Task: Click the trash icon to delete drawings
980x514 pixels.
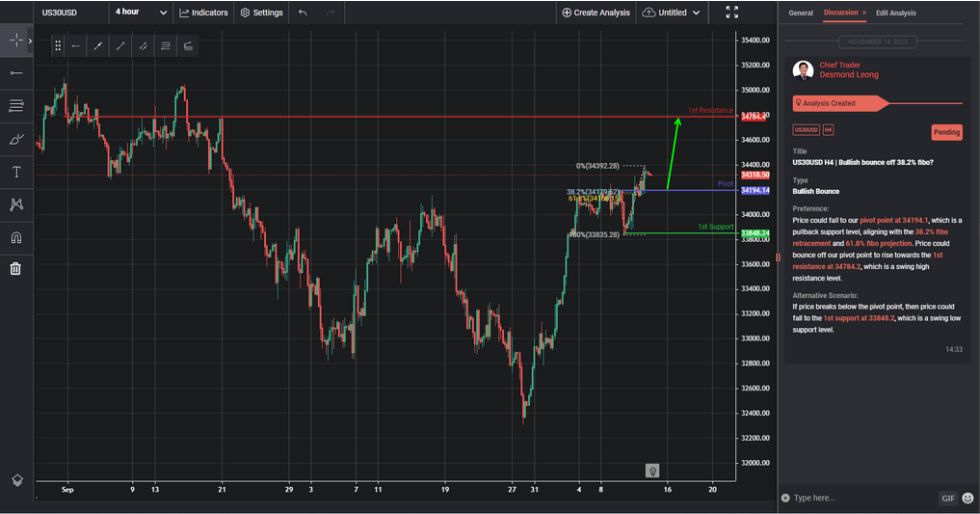Action: (x=15, y=269)
